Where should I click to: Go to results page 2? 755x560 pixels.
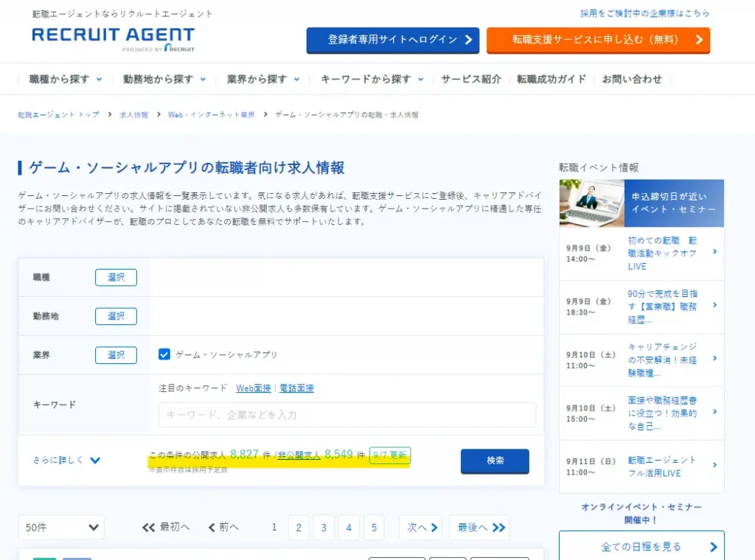[x=299, y=528]
